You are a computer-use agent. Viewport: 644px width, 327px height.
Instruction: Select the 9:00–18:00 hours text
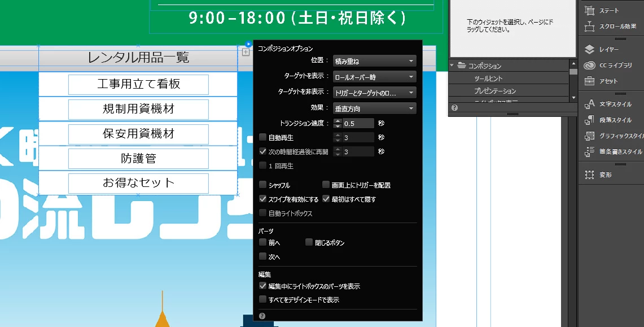[x=297, y=18]
